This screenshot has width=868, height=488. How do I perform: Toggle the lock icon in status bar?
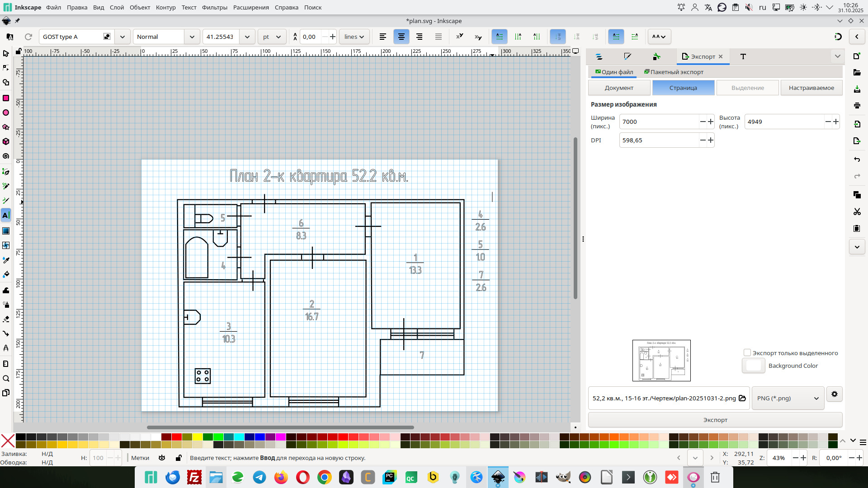point(179,458)
